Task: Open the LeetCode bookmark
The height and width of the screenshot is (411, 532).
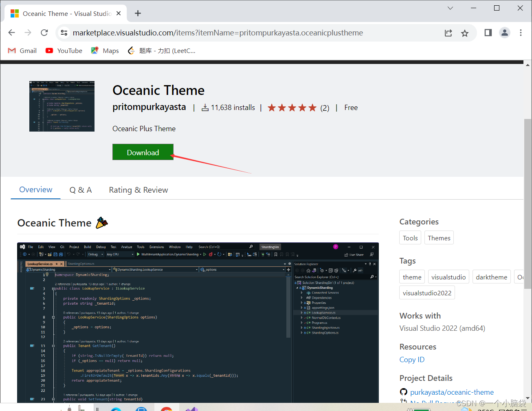Action: click(x=162, y=51)
